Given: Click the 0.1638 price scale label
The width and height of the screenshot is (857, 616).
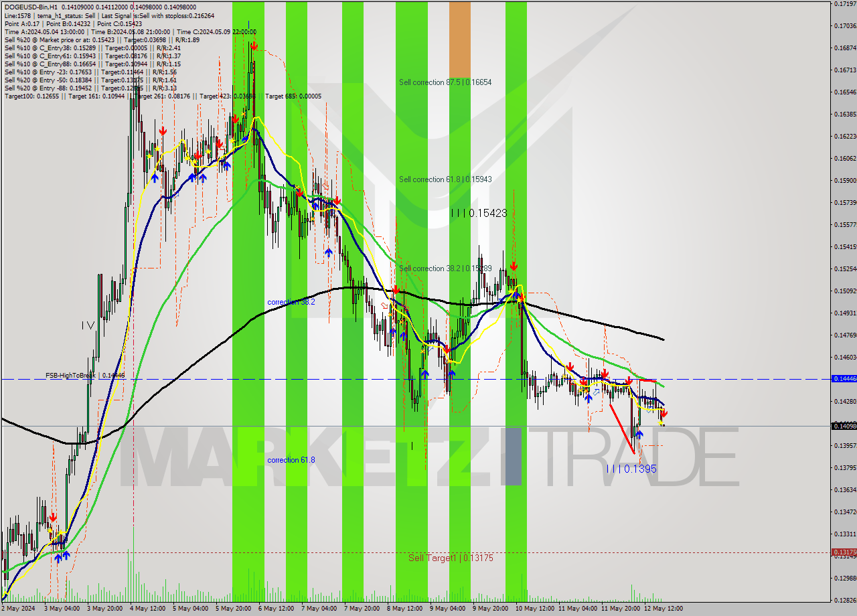Looking at the screenshot, I should coord(845,114).
